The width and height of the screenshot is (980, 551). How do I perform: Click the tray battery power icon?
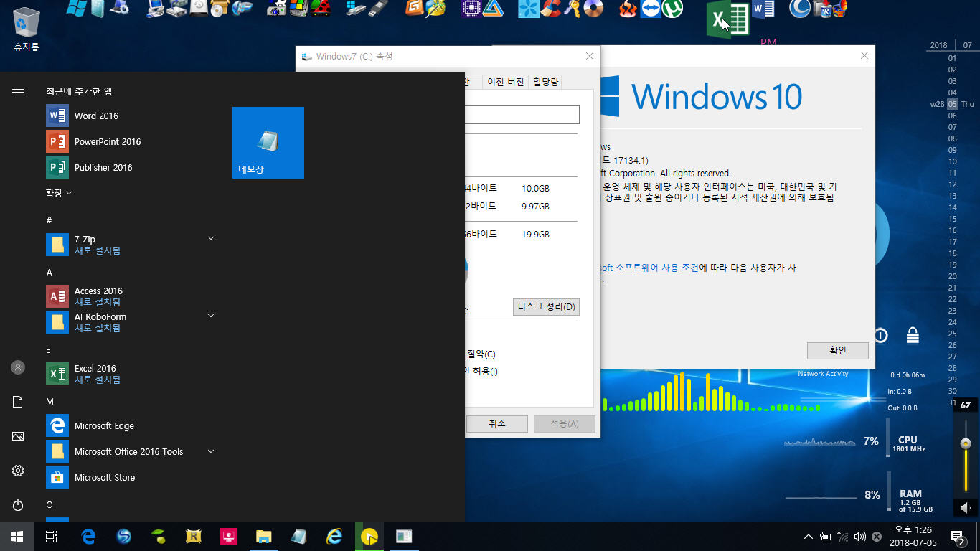point(825,537)
